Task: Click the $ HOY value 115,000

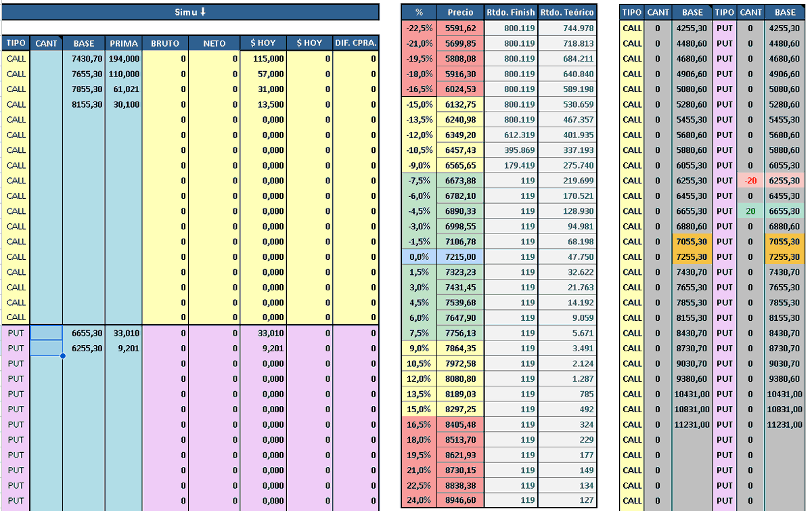Action: point(263,58)
